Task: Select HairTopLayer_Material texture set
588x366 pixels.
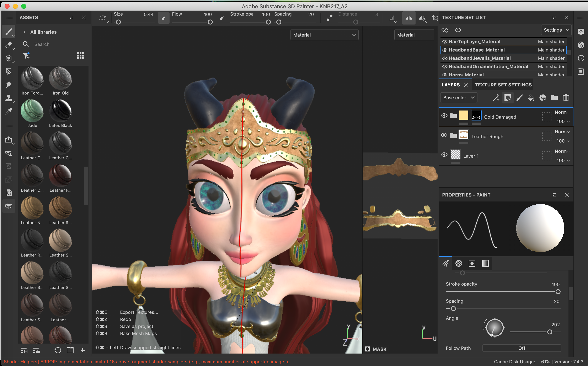Action: click(474, 42)
